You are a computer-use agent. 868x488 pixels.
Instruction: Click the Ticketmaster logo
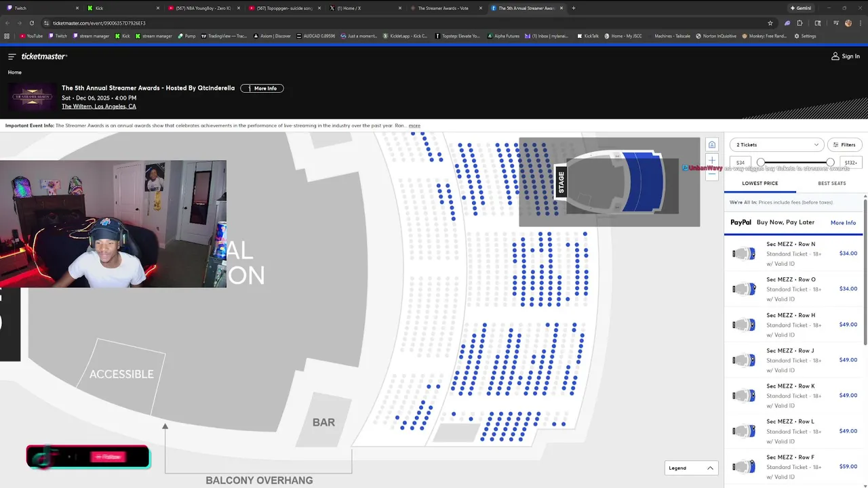44,56
